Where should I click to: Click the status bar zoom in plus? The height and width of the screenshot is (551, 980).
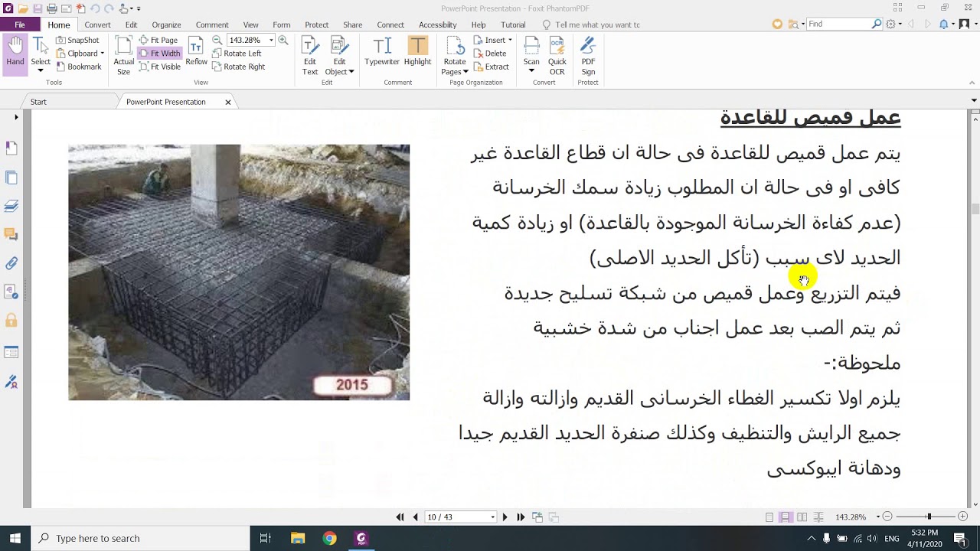click(962, 517)
